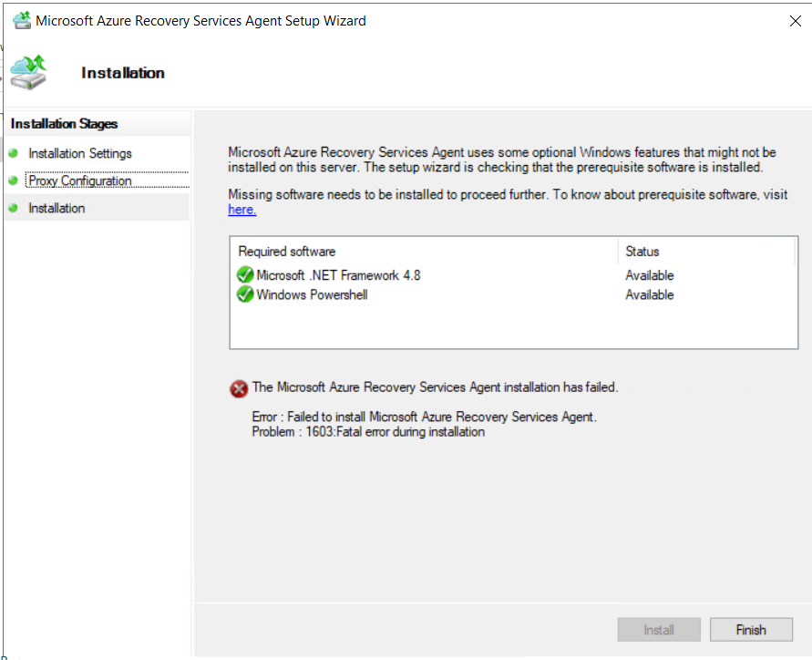Click the red error icon

[239, 388]
